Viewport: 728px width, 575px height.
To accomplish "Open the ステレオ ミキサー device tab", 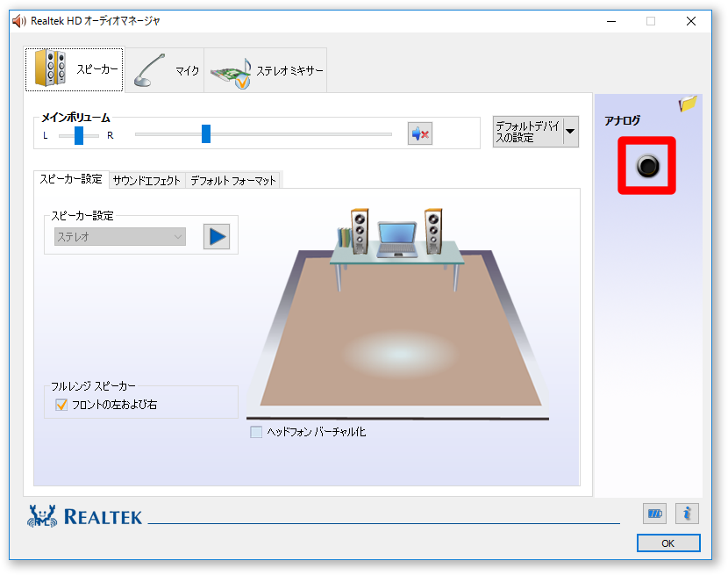I will 266,69.
